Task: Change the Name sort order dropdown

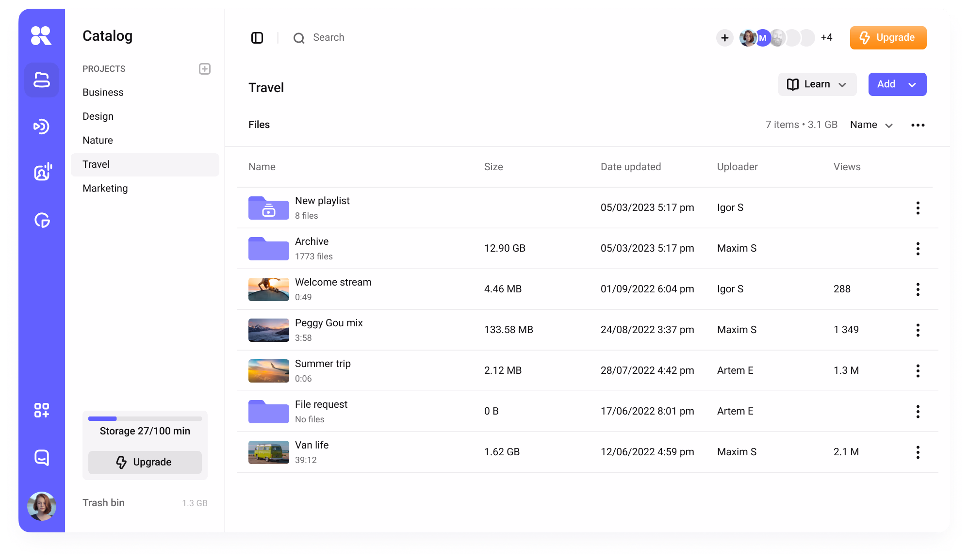Action: coord(871,125)
